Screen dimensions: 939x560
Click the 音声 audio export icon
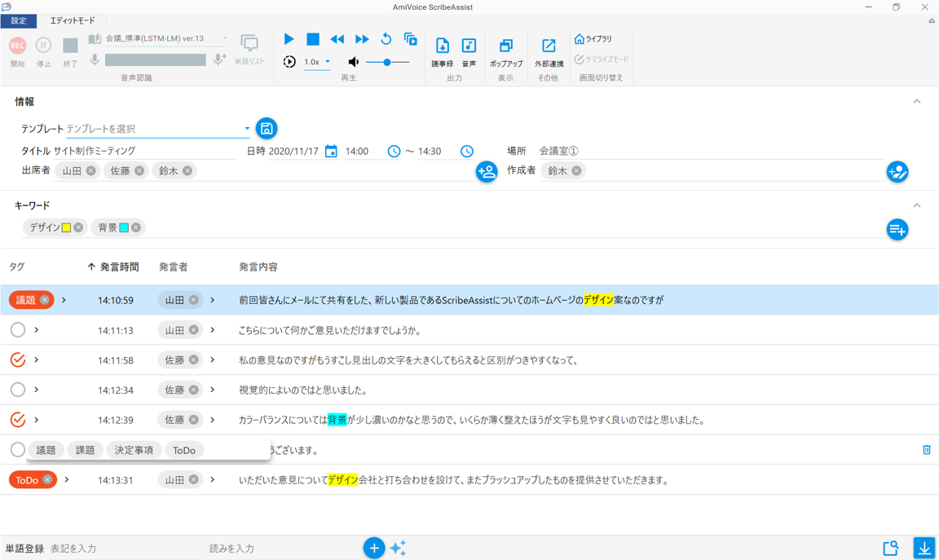pyautogui.click(x=469, y=50)
